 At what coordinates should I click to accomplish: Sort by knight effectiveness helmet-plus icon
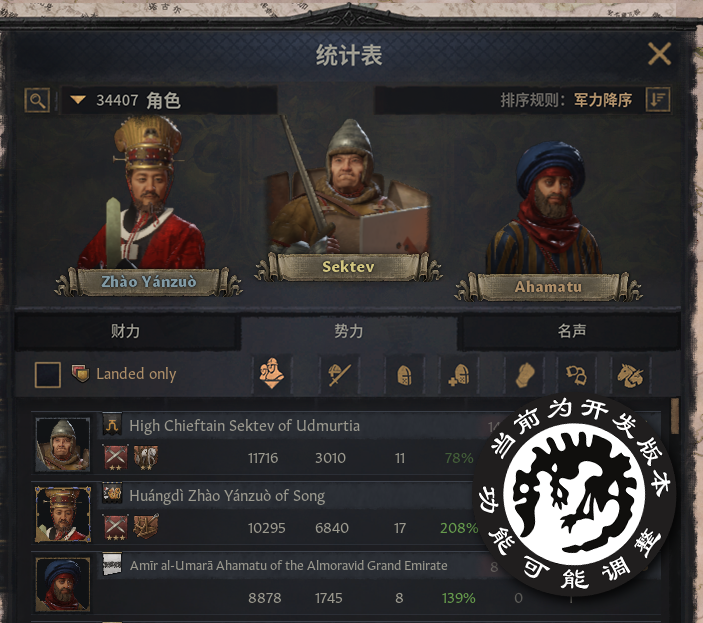point(459,374)
